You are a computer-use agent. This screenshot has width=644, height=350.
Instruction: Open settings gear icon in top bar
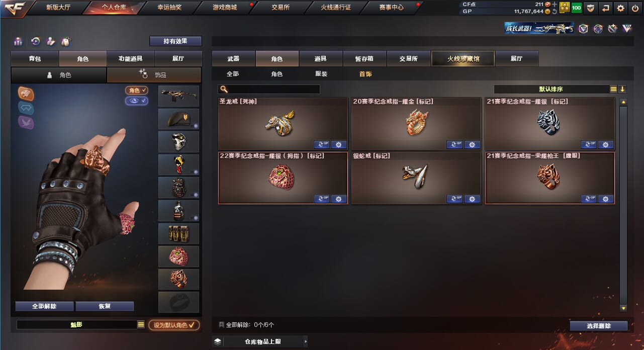tap(621, 8)
